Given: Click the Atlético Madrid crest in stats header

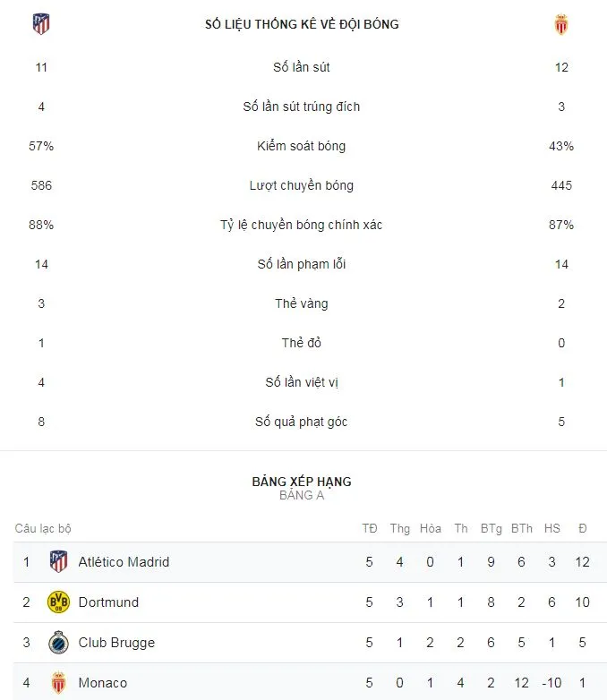Looking at the screenshot, I should point(41,24).
